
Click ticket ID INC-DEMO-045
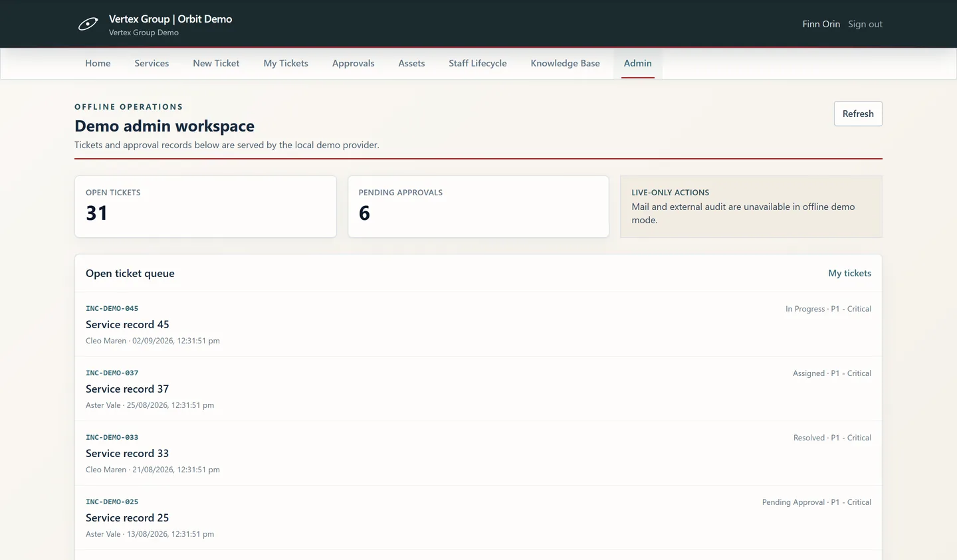point(112,308)
